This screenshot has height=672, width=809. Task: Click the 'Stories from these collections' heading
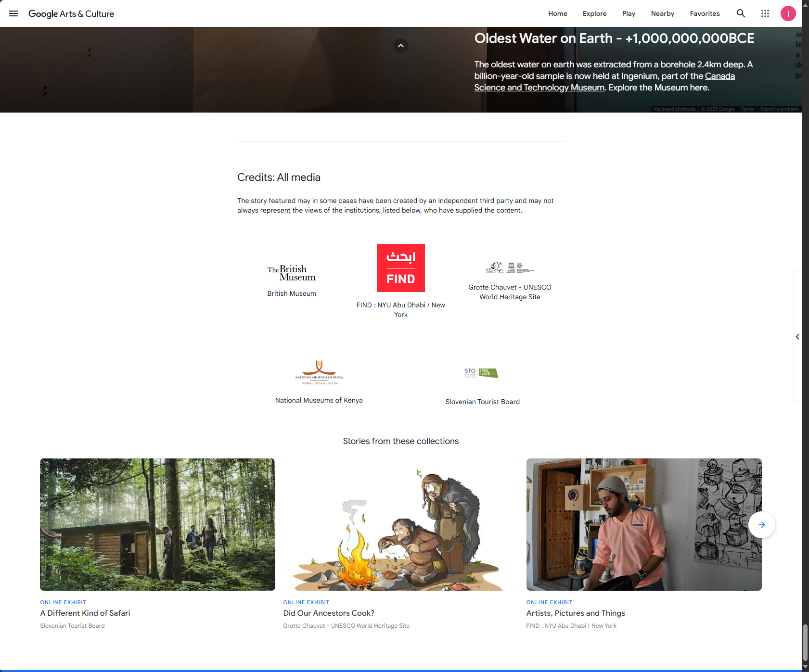pyautogui.click(x=401, y=441)
